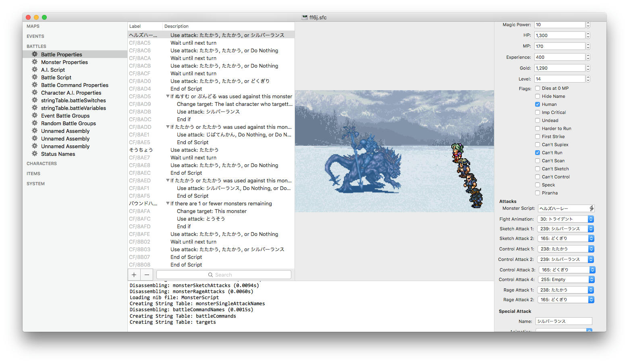Collapse the CF/8AED If condition block

(x=168, y=181)
